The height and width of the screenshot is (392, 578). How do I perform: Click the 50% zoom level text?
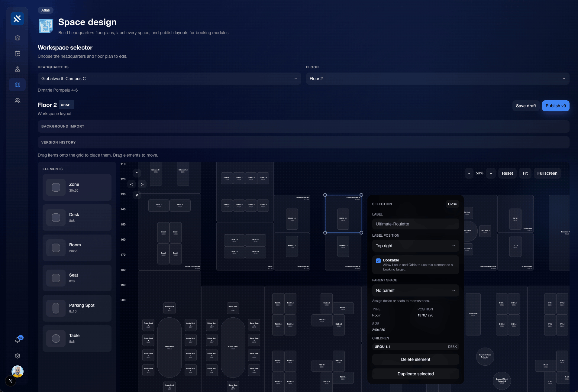point(480,173)
